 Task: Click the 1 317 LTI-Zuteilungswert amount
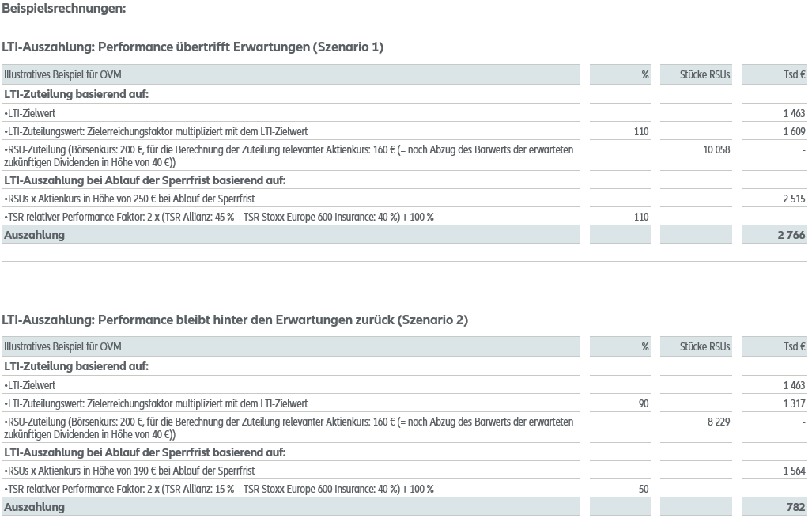(x=794, y=404)
